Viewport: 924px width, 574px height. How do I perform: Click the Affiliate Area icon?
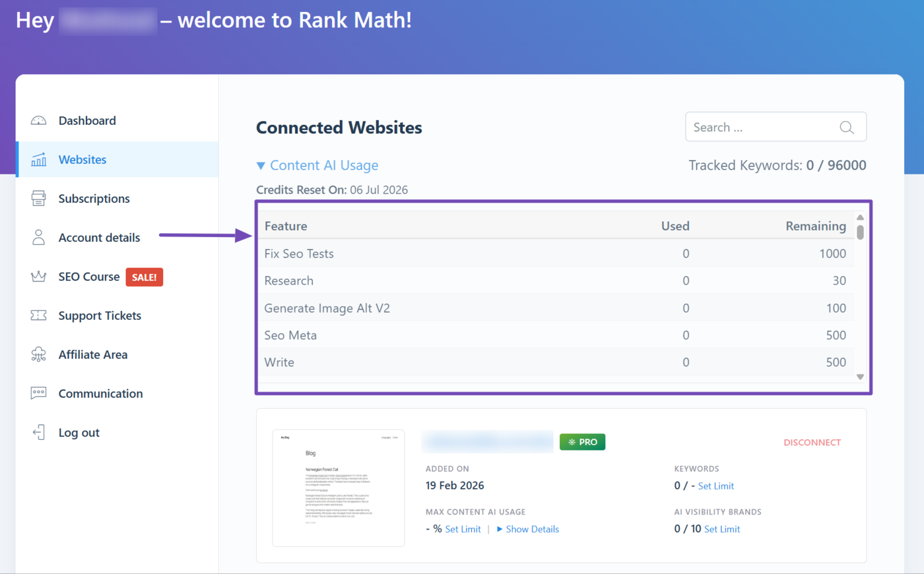tap(39, 354)
